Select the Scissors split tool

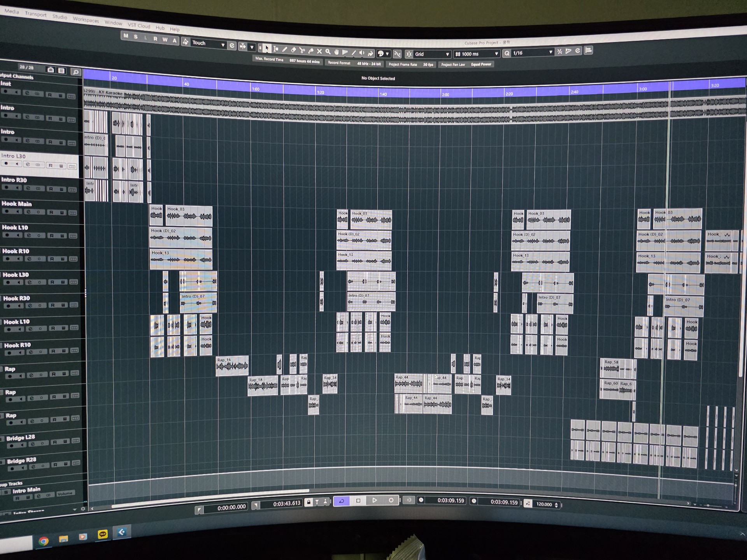(302, 51)
